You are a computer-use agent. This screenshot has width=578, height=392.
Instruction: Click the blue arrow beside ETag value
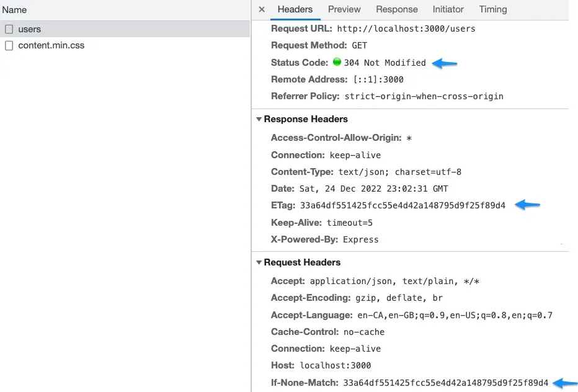pyautogui.click(x=528, y=205)
